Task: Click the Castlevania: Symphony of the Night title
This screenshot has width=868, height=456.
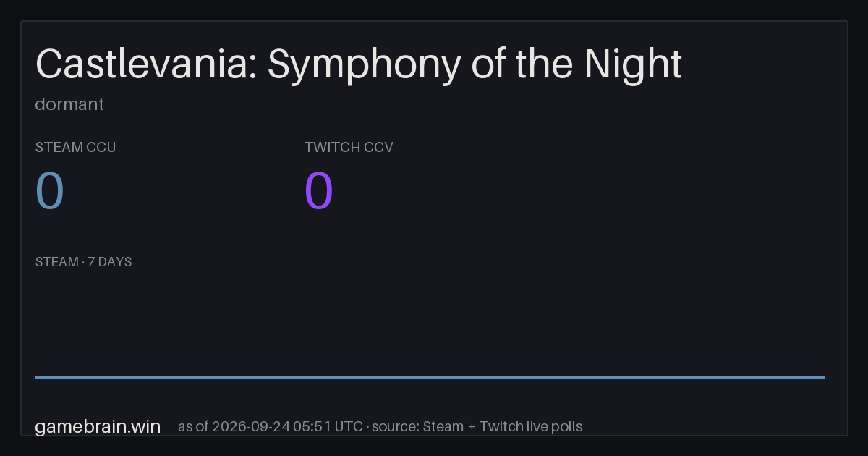Action: (359, 64)
